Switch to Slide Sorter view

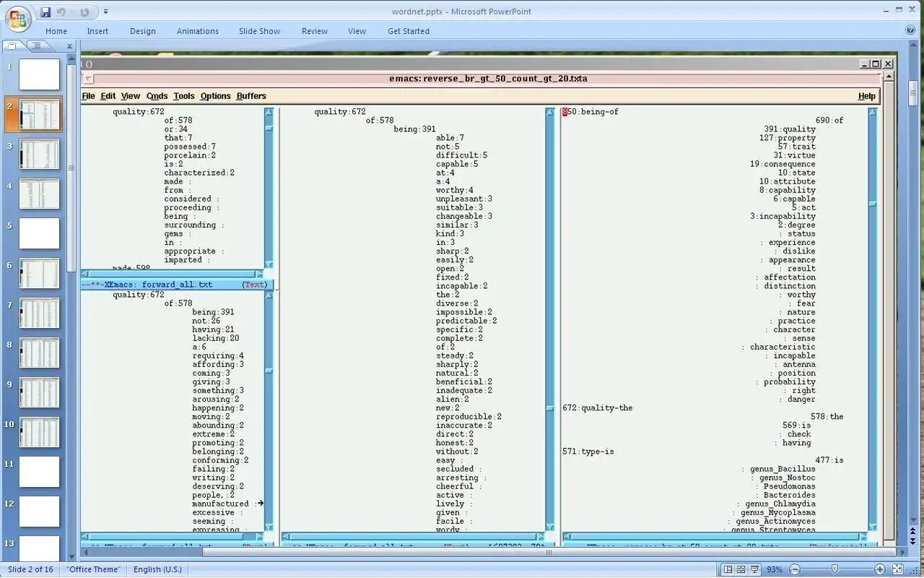point(741,569)
